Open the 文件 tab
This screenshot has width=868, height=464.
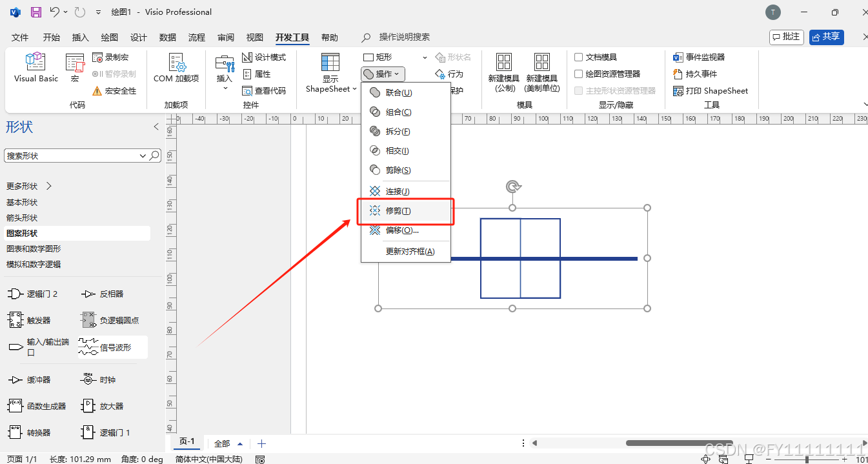coord(20,37)
